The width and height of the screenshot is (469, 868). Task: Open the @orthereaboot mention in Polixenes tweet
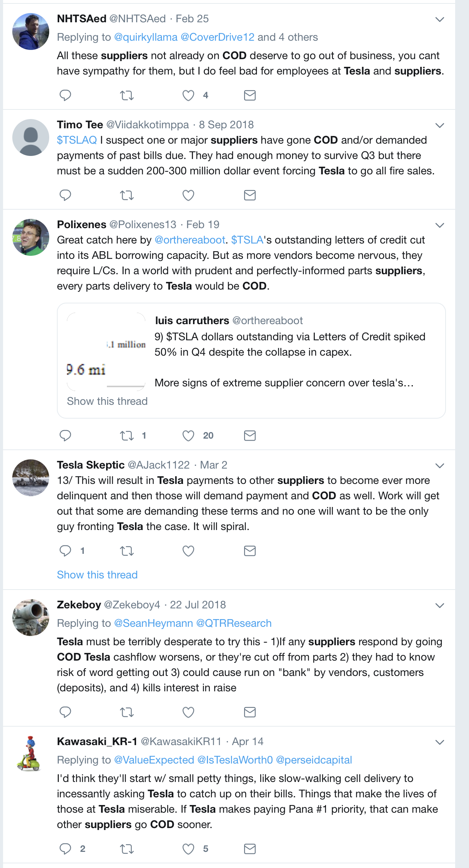coord(190,240)
